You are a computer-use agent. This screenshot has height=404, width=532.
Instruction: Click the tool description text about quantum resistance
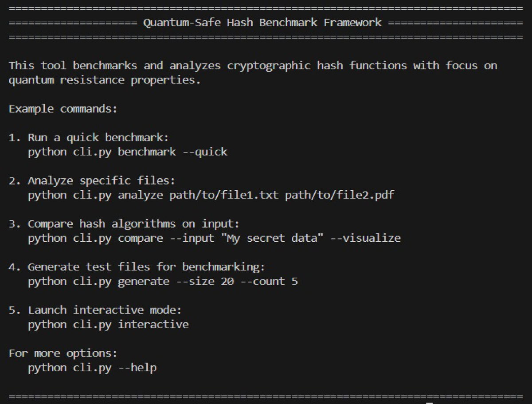(x=253, y=73)
